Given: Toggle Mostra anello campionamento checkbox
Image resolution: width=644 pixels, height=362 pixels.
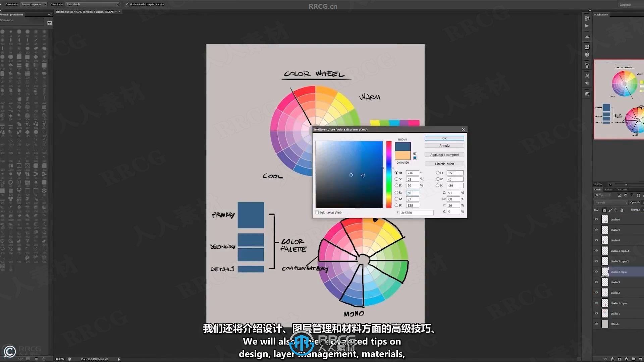Looking at the screenshot, I should 127,4.
